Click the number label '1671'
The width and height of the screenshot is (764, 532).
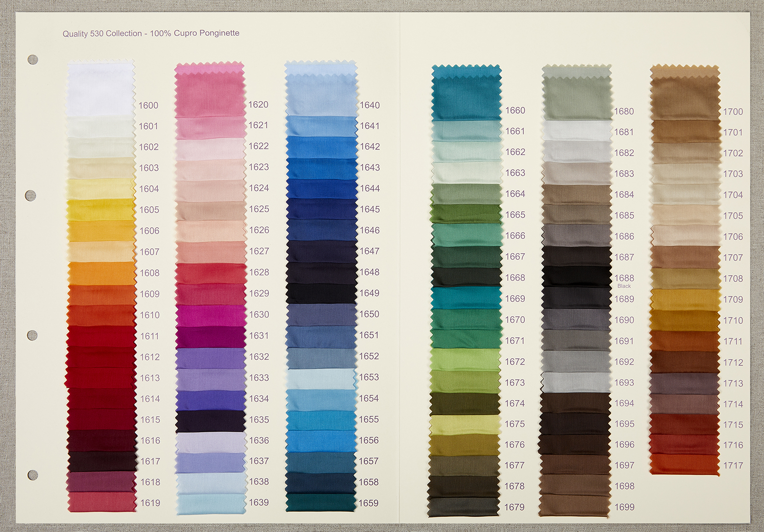pos(515,341)
